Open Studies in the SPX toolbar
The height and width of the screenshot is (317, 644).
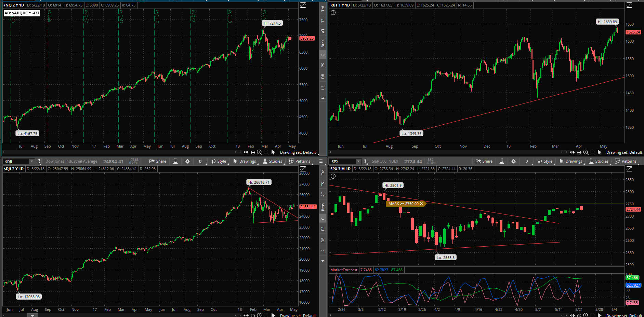(599, 161)
